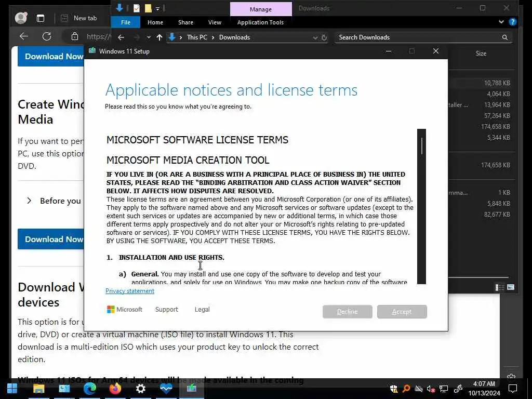Image resolution: width=532 pixels, height=399 pixels.
Task: Click Downloads in the address breadcrumb
Action: (x=234, y=37)
